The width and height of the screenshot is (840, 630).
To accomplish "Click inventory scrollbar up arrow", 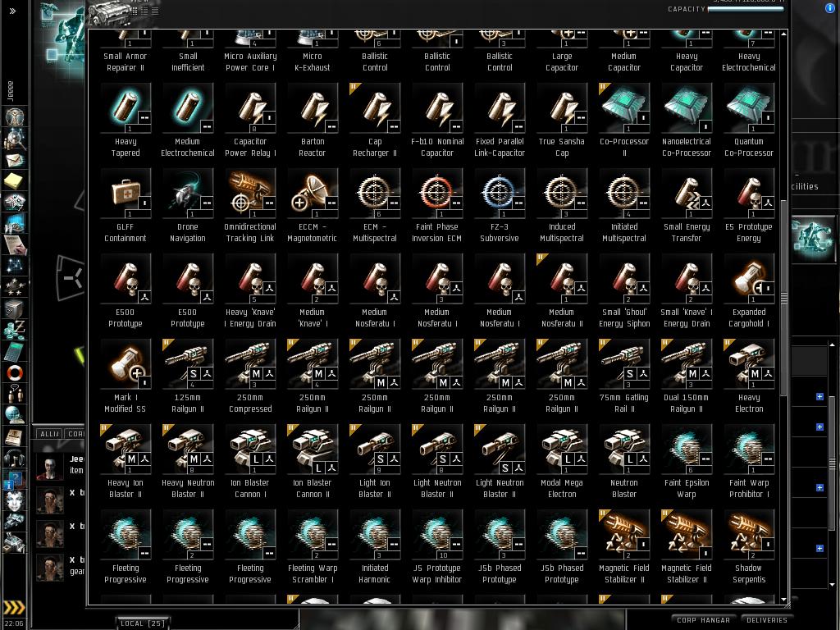I will pos(783,34).
